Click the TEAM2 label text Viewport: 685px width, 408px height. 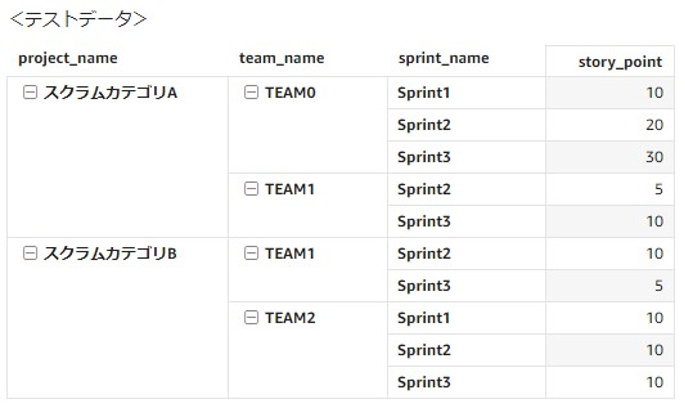pyautogui.click(x=290, y=317)
